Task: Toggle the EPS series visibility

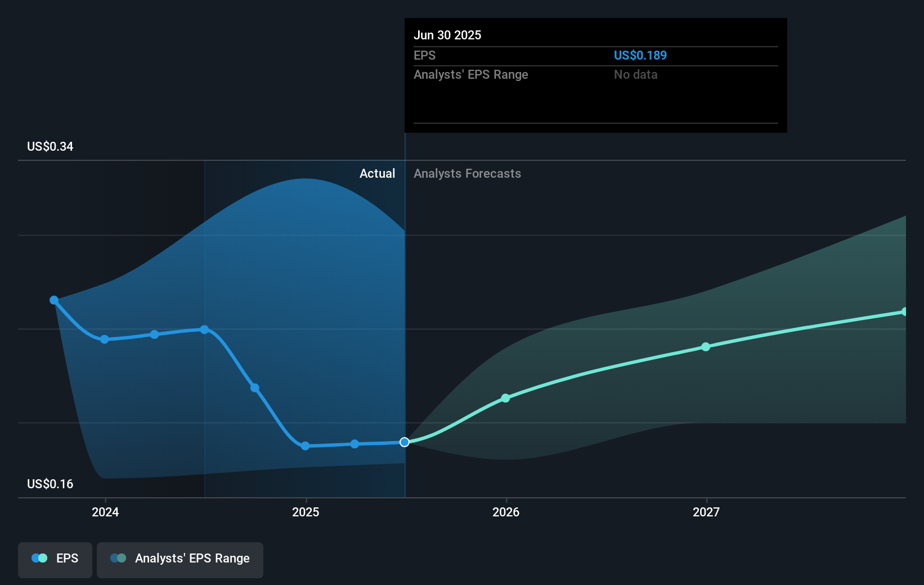Action: (x=55, y=560)
